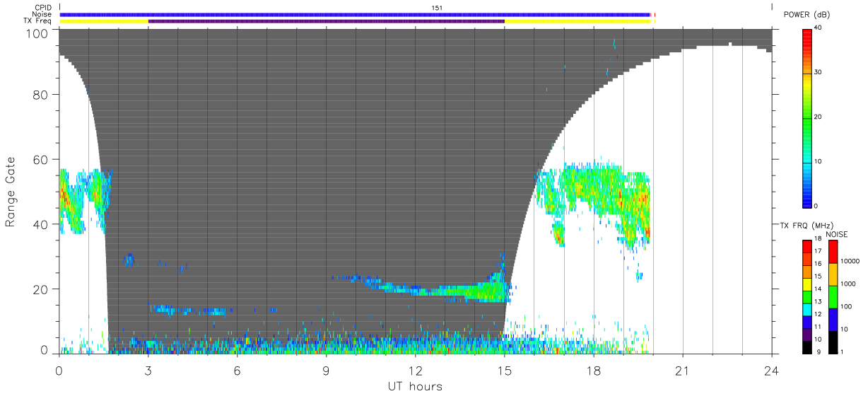The width and height of the screenshot is (868, 401).
Task: Click the 3 tick on UT hours axis
Action: [148, 370]
